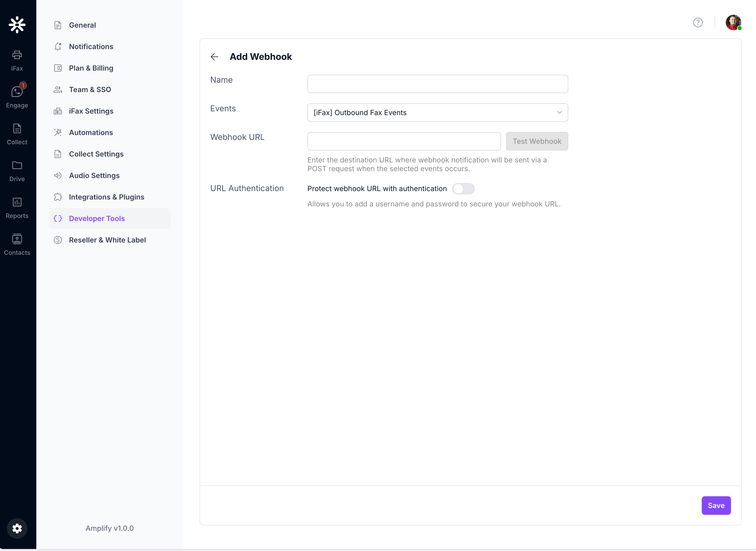The image size is (756, 551).
Task: Go back with the arrow icon
Action: pyautogui.click(x=214, y=57)
